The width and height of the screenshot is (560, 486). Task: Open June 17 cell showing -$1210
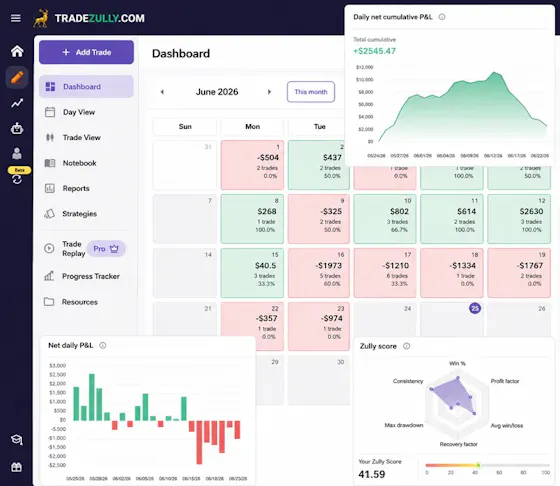pos(385,273)
